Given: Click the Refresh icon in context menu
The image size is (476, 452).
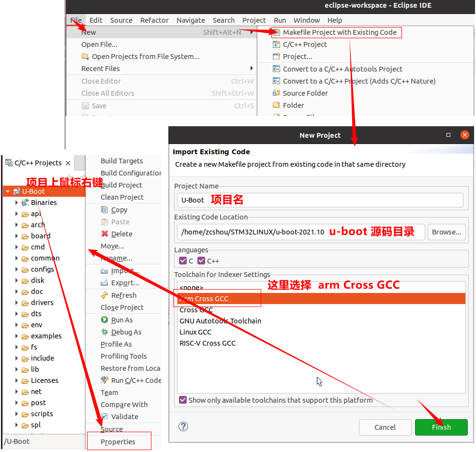Looking at the screenshot, I should coord(104,295).
